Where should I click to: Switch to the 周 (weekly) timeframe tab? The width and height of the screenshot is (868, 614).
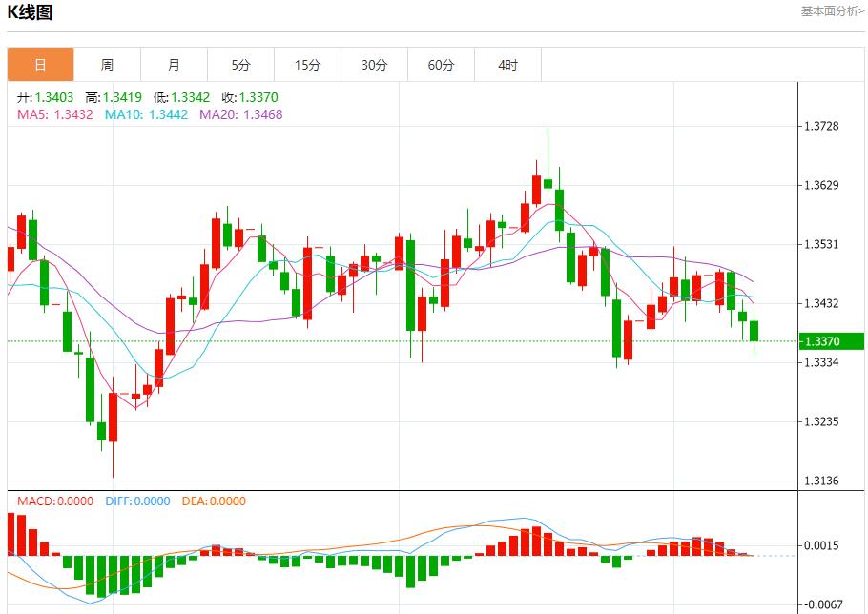[x=106, y=64]
